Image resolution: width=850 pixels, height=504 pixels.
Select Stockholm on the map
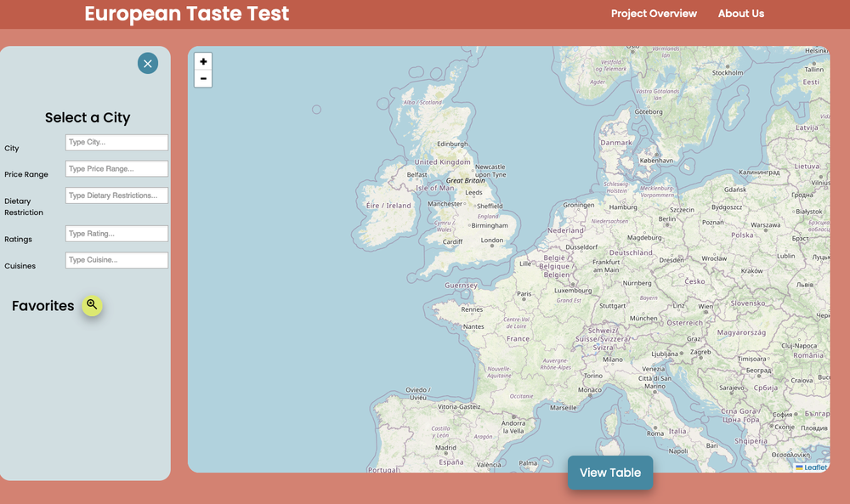point(728,72)
